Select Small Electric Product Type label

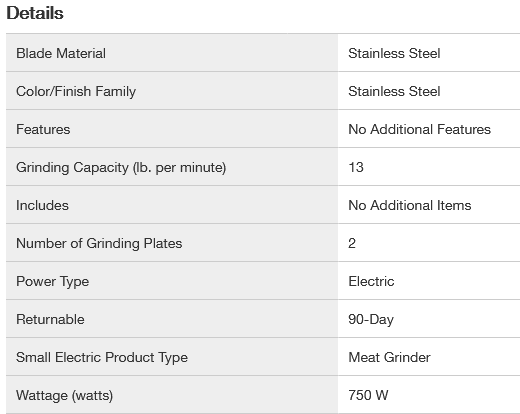pyautogui.click(x=102, y=358)
